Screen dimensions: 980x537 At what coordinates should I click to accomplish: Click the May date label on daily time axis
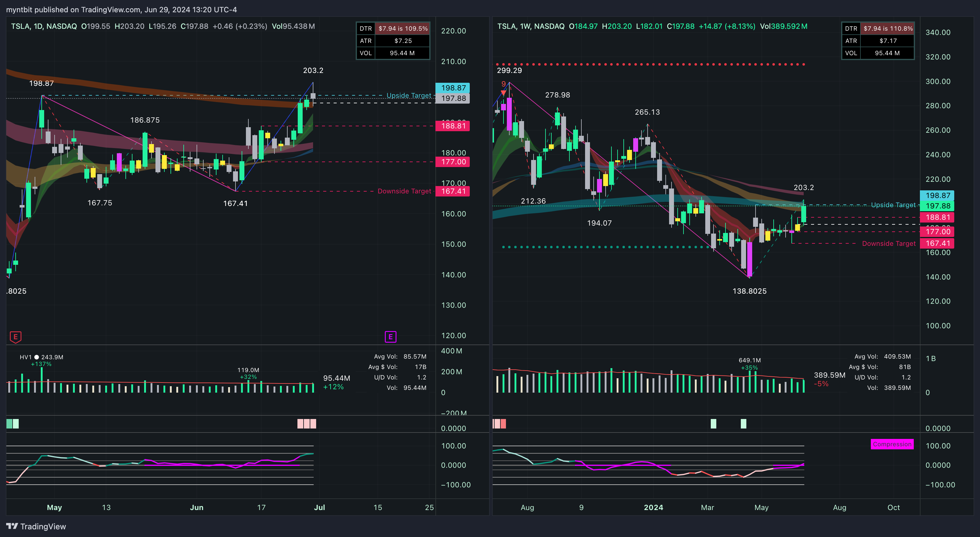(x=54, y=507)
